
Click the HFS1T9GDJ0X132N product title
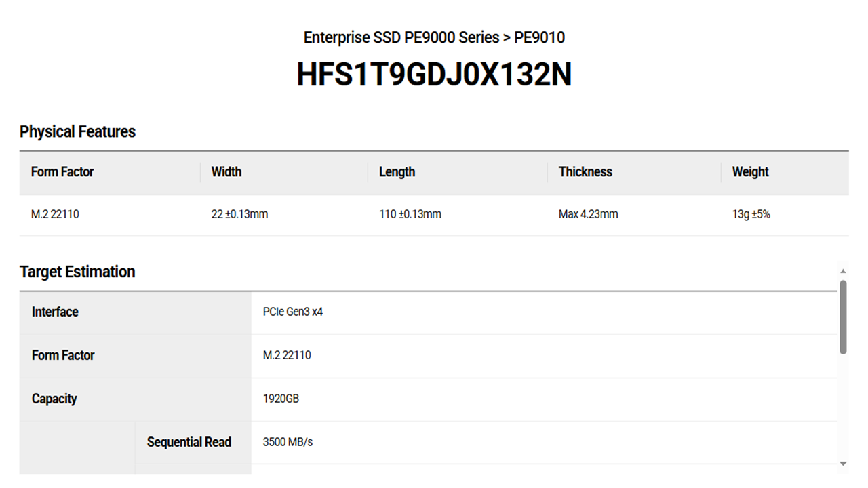coord(434,75)
